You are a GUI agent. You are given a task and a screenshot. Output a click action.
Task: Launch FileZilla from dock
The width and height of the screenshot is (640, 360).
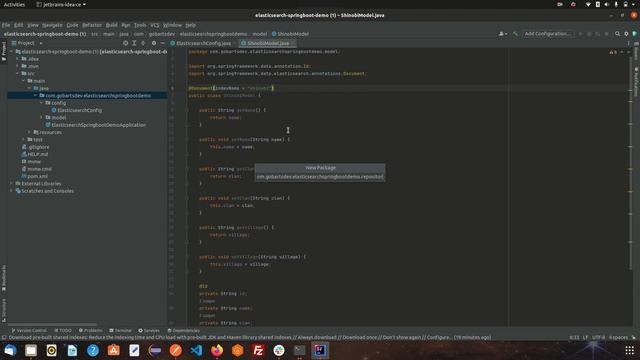click(258, 350)
